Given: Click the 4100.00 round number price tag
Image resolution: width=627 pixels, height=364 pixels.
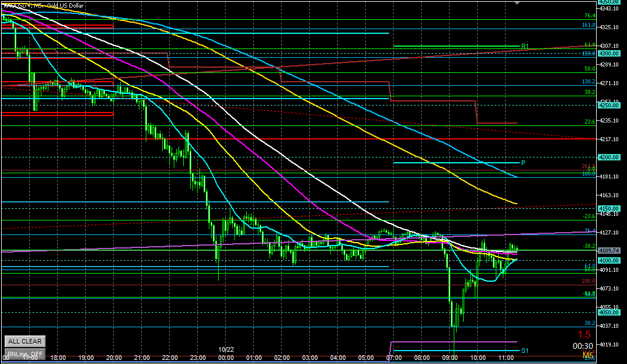Looking at the screenshot, I should (x=608, y=260).
